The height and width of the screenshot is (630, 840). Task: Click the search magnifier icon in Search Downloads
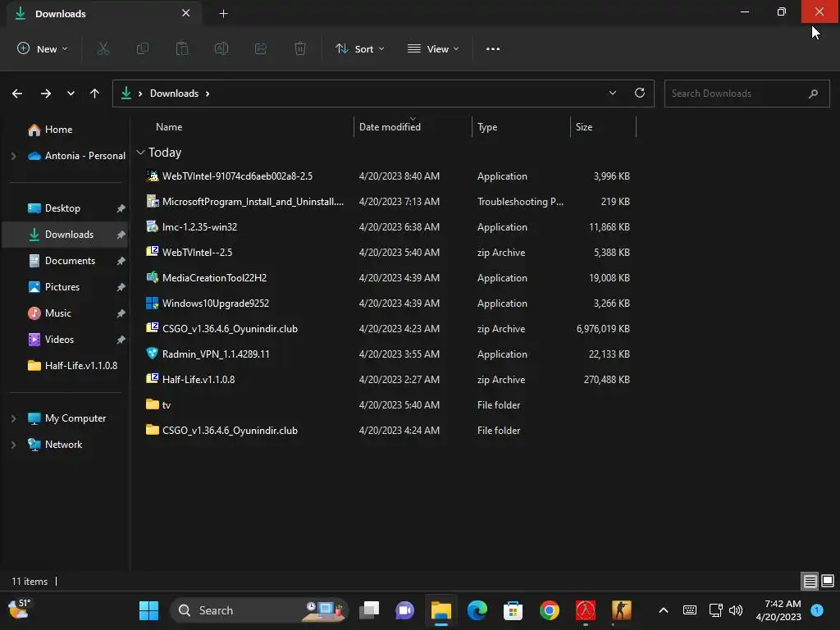813,94
